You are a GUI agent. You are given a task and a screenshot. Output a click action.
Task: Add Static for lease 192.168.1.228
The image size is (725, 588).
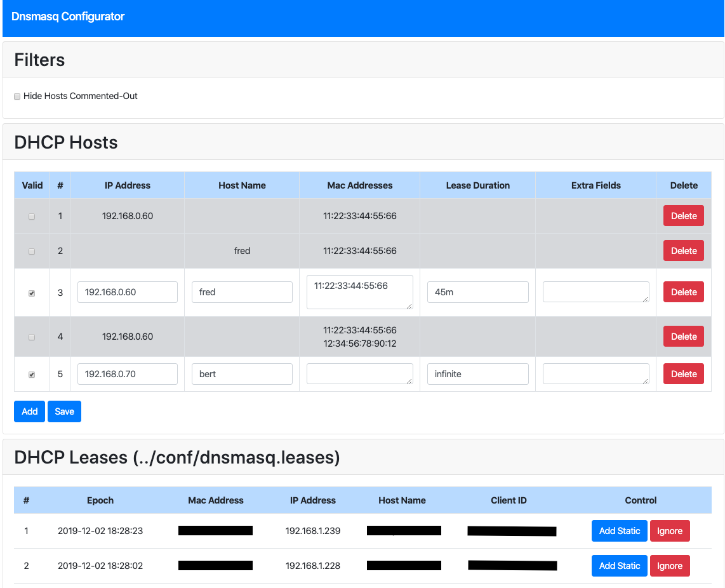coord(619,566)
